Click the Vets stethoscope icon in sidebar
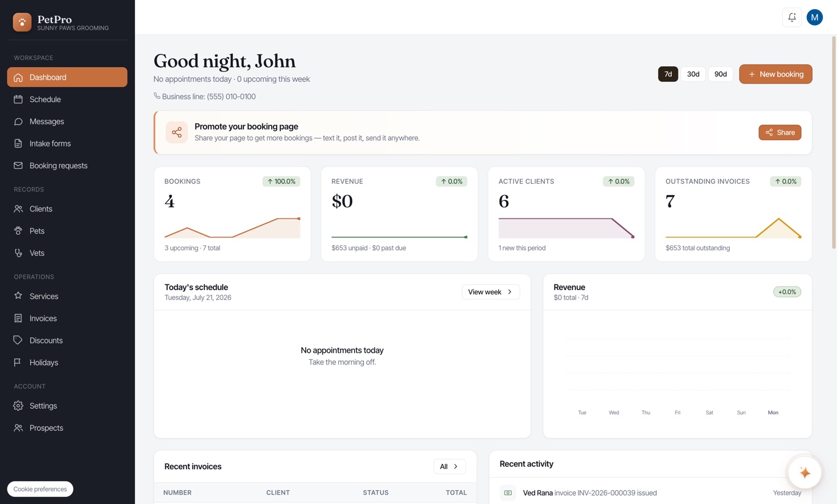The height and width of the screenshot is (504, 837). (19, 253)
